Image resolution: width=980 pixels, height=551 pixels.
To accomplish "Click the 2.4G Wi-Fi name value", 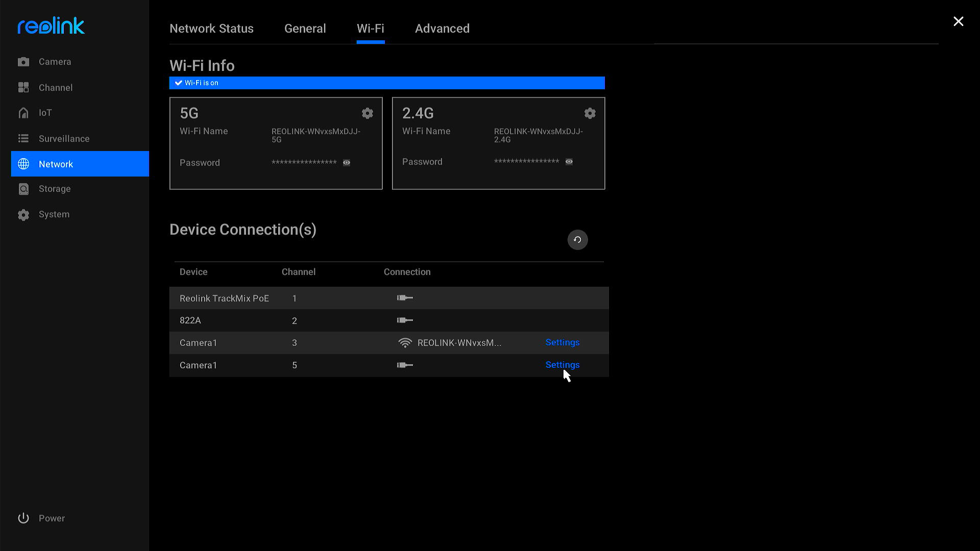I will click(538, 135).
